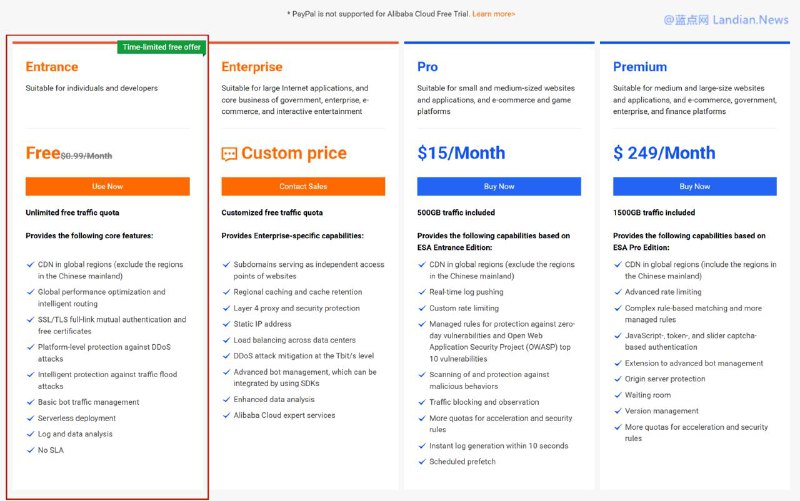Click checkmark next to Waiting room

pos(617,395)
